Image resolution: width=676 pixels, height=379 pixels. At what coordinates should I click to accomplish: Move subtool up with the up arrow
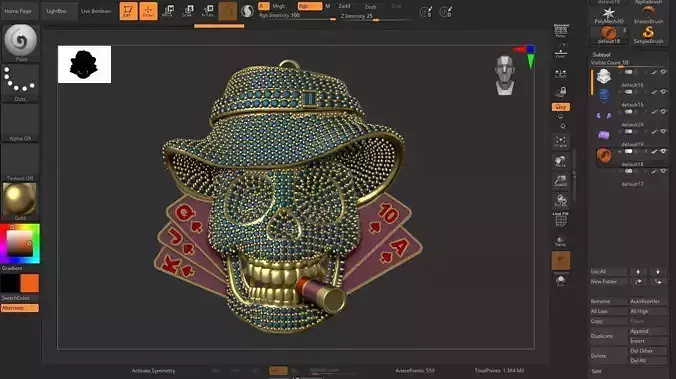(x=638, y=272)
